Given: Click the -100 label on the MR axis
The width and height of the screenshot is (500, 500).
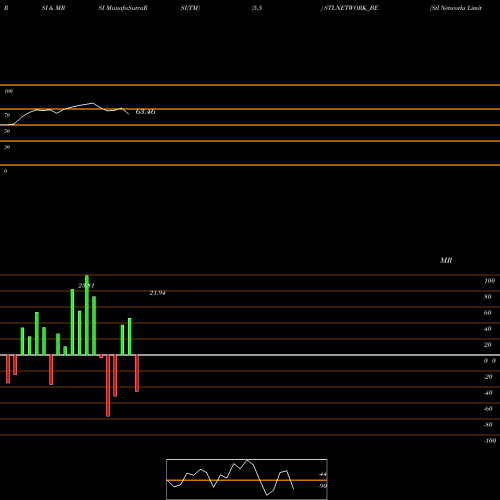Looking at the screenshot, I should click(x=490, y=441).
